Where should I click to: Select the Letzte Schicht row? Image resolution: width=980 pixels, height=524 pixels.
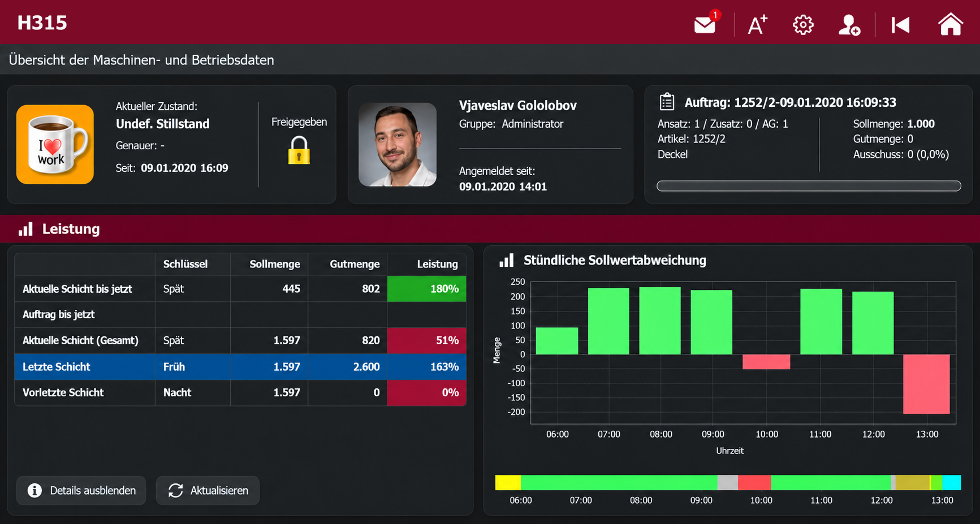240,367
